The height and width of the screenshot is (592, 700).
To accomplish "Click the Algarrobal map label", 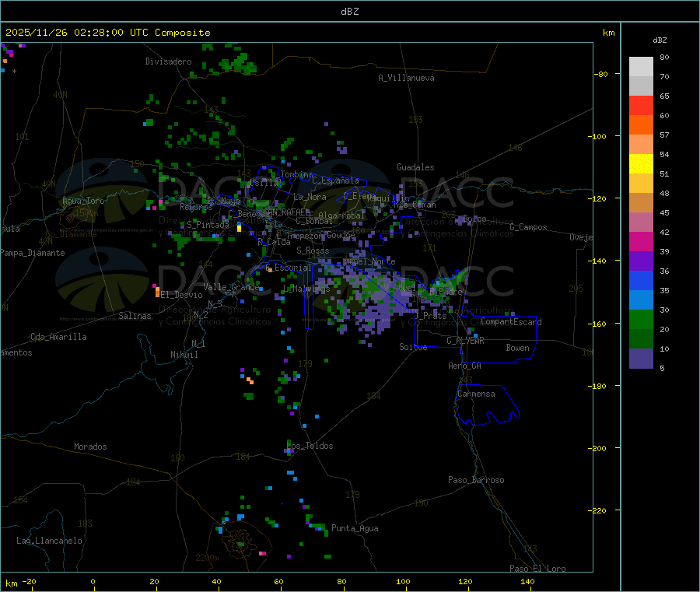I will [341, 216].
